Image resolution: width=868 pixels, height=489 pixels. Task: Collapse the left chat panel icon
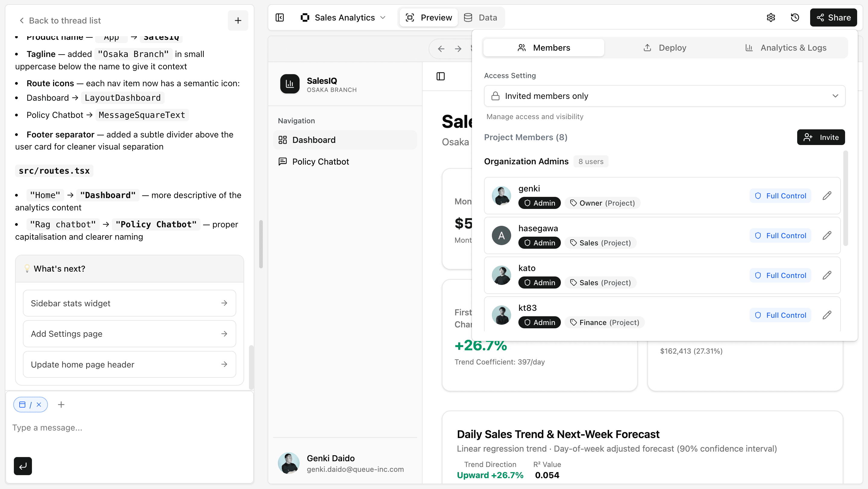click(x=280, y=17)
